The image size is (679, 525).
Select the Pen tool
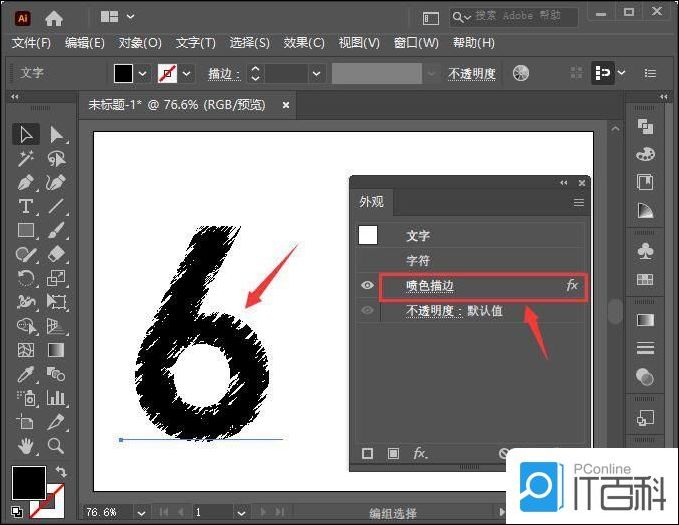coord(26,182)
